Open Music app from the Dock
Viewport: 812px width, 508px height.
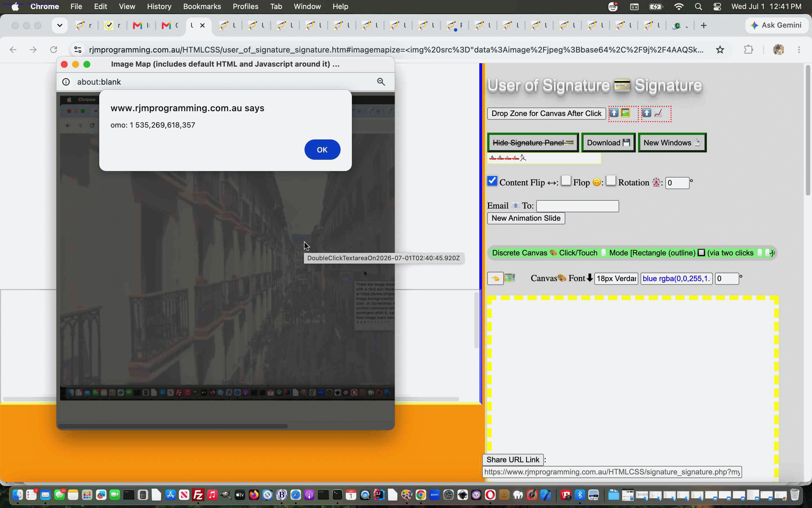pyautogui.click(x=212, y=495)
